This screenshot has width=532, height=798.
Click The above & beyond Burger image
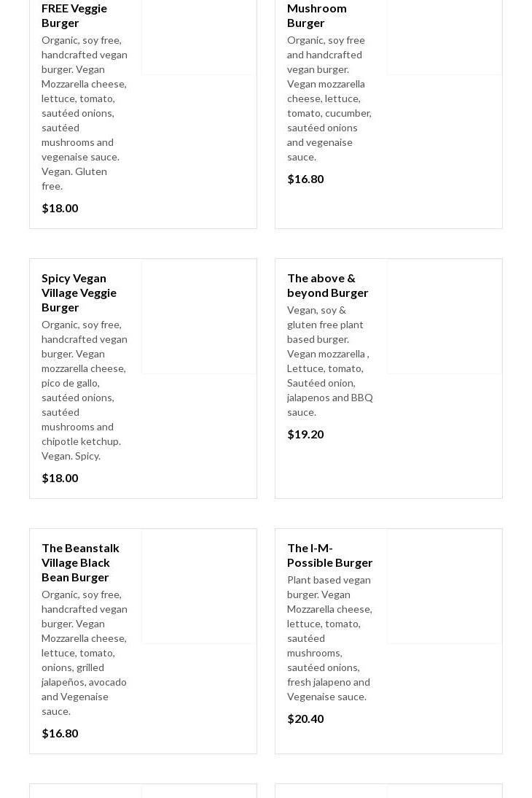445,317
